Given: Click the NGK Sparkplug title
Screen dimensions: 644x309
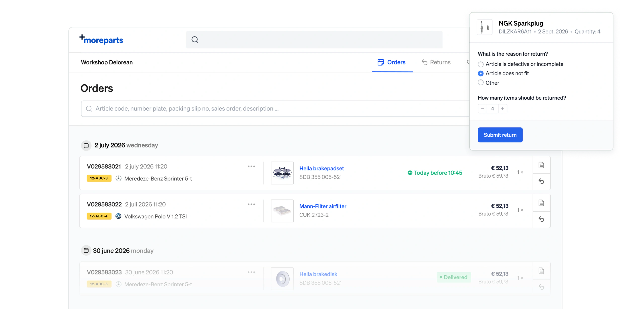Looking at the screenshot, I should pyautogui.click(x=521, y=23).
